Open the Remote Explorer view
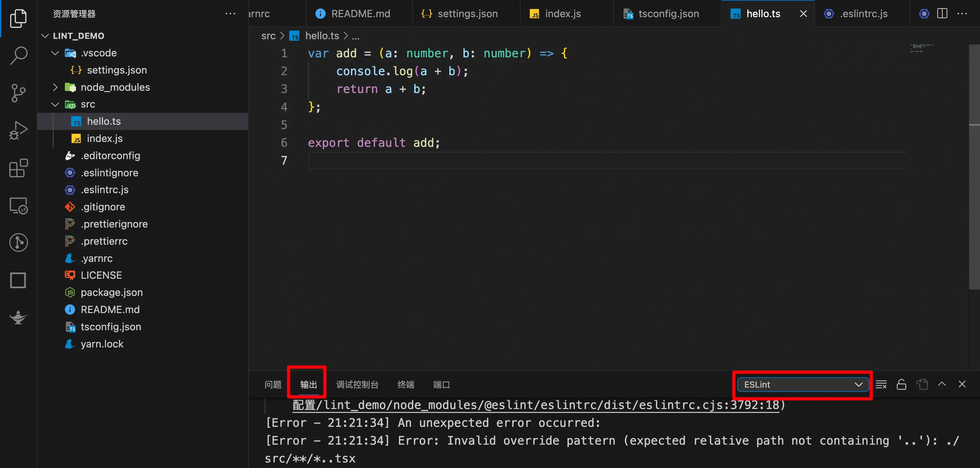Screen dimensions: 980x468 tap(18, 206)
